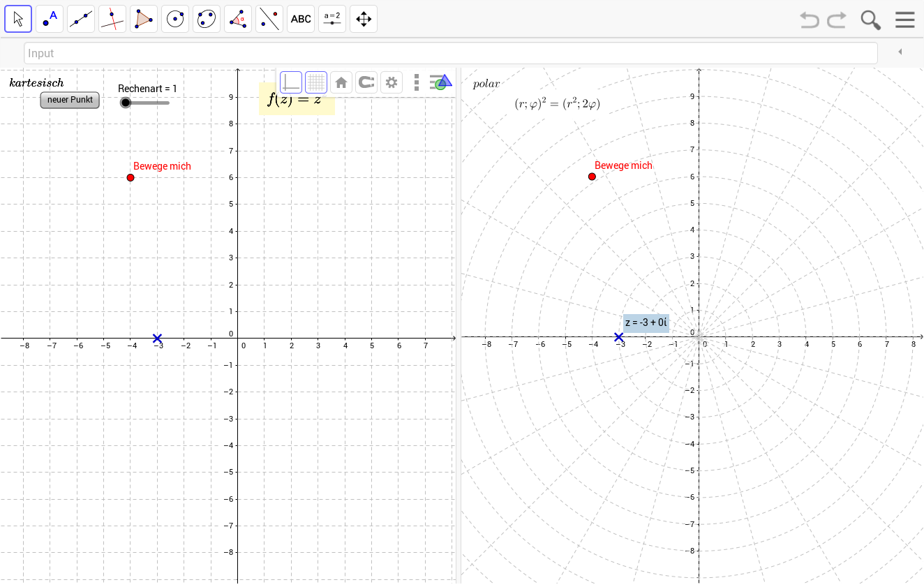This screenshot has height=587, width=924.
Task: Click Bewege mich label in left view
Action: [162, 166]
